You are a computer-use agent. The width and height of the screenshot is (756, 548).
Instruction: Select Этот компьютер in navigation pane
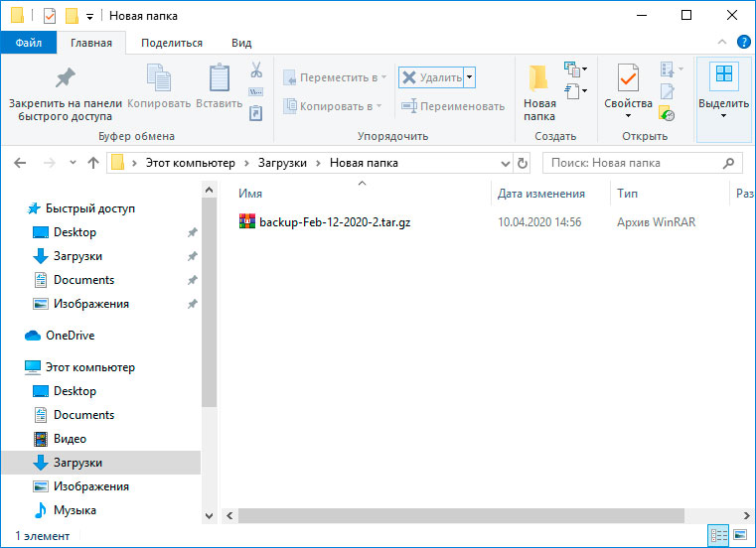[90, 367]
